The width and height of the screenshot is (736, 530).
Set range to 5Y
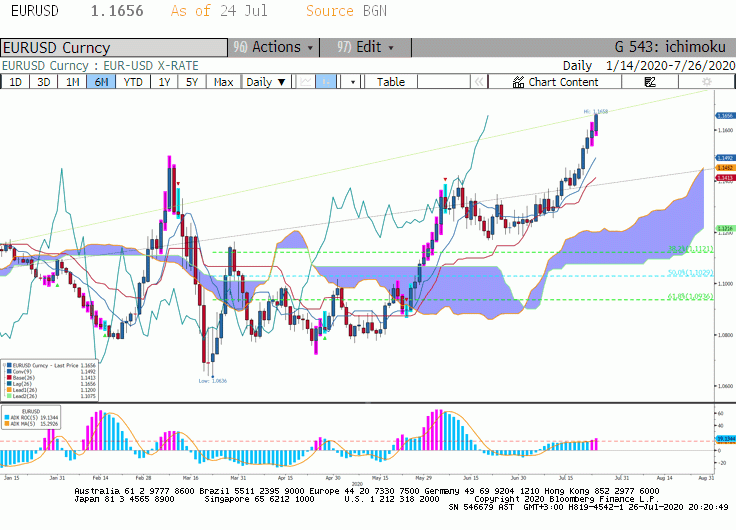point(192,82)
